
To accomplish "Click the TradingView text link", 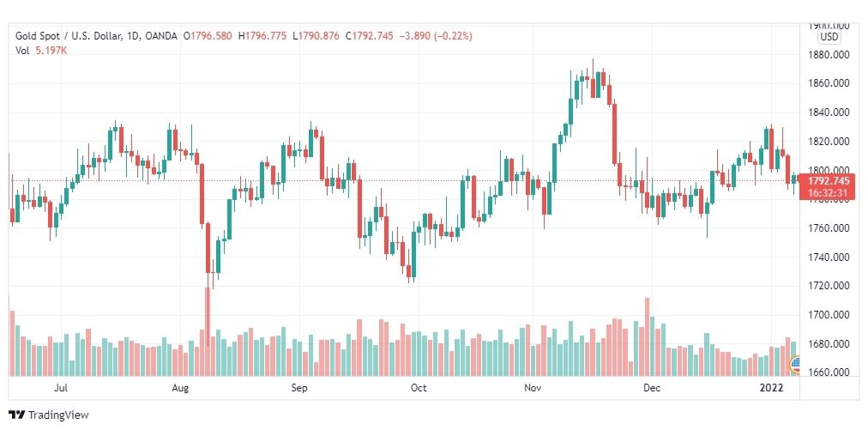I will click(x=58, y=415).
